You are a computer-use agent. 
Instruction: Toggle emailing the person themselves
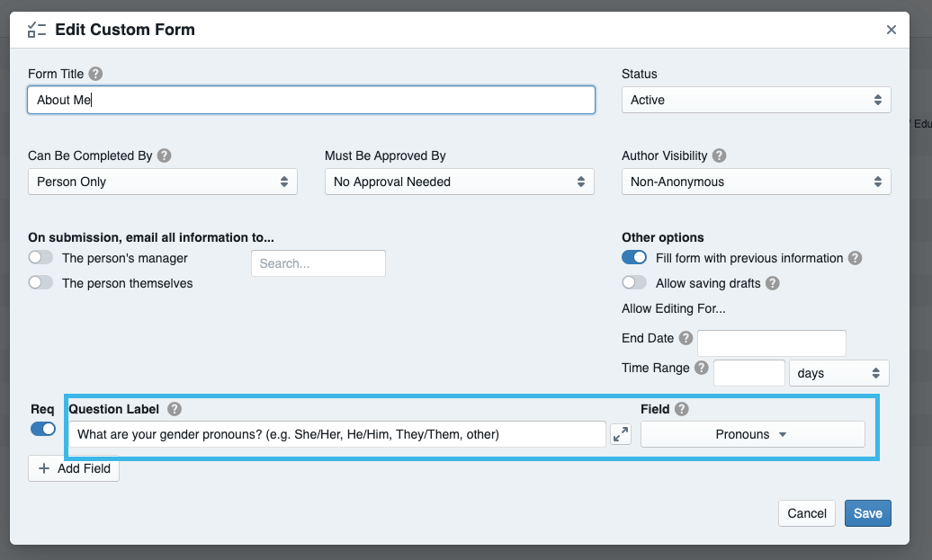point(40,283)
